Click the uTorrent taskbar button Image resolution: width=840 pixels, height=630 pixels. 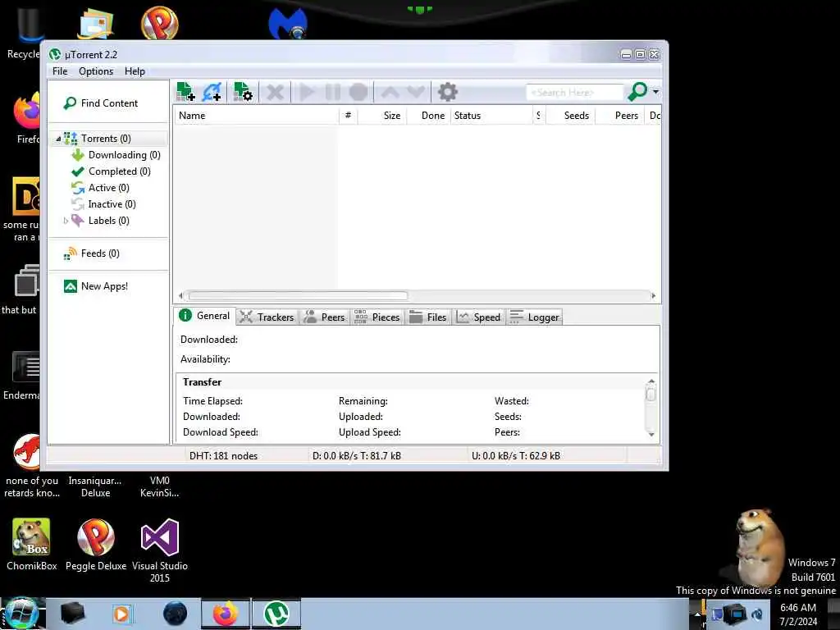pyautogui.click(x=276, y=614)
